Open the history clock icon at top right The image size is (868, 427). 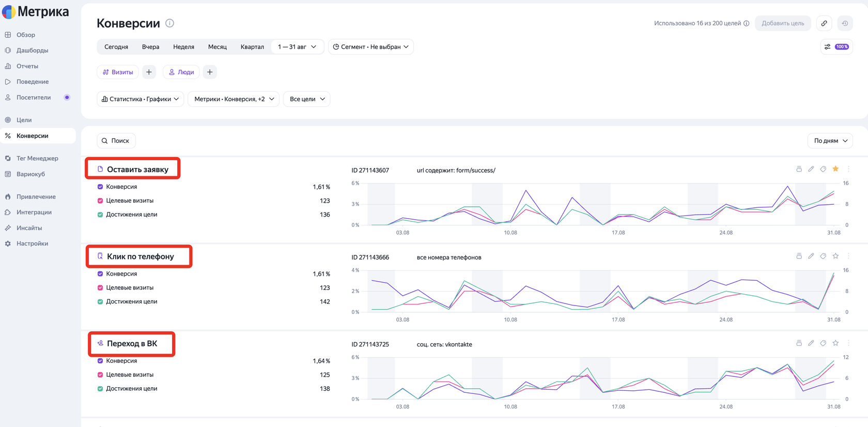pyautogui.click(x=845, y=23)
